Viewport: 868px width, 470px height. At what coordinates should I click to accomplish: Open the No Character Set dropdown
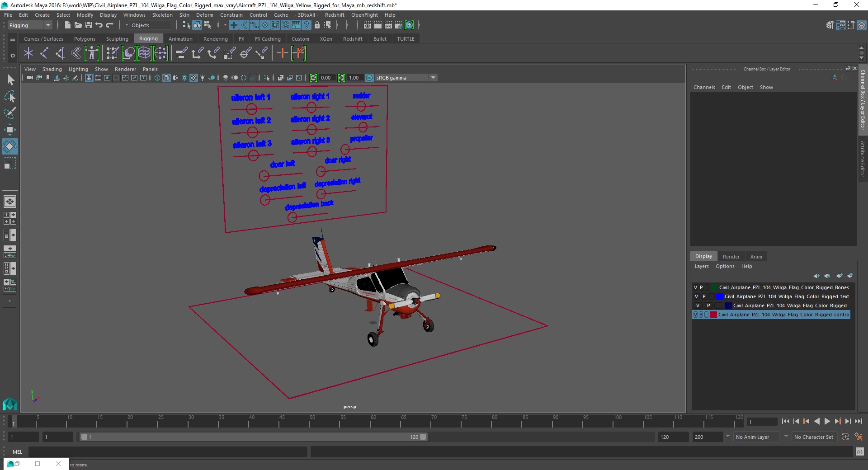814,437
